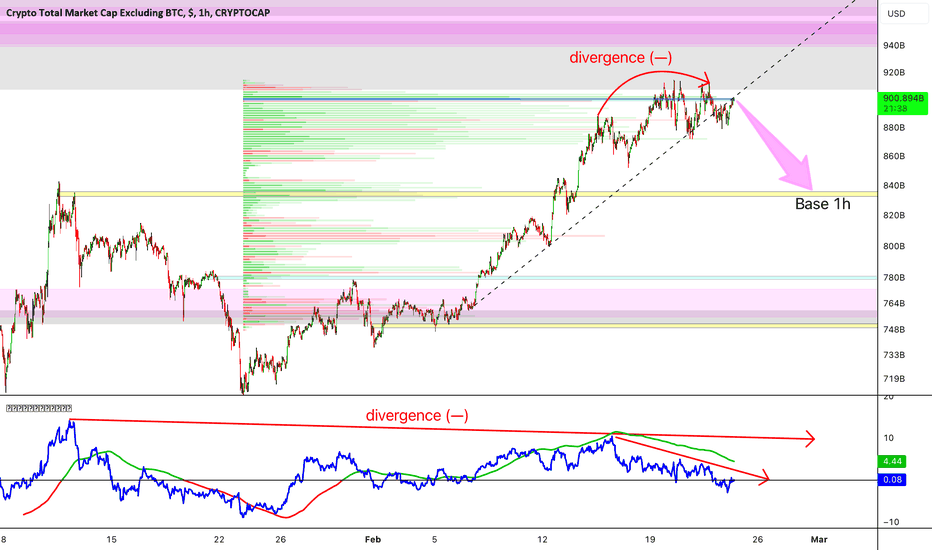Click the 800B price axis label
The width and height of the screenshot is (932, 550).
point(894,246)
